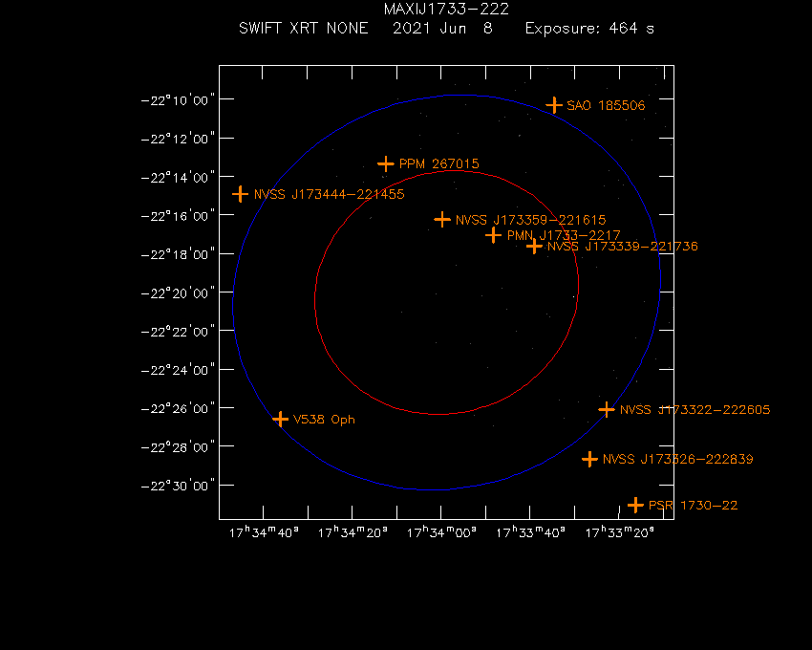Screen dimensions: 812x650
Task: Select the NVSS J173444-221455 cross marker
Action: (240, 194)
